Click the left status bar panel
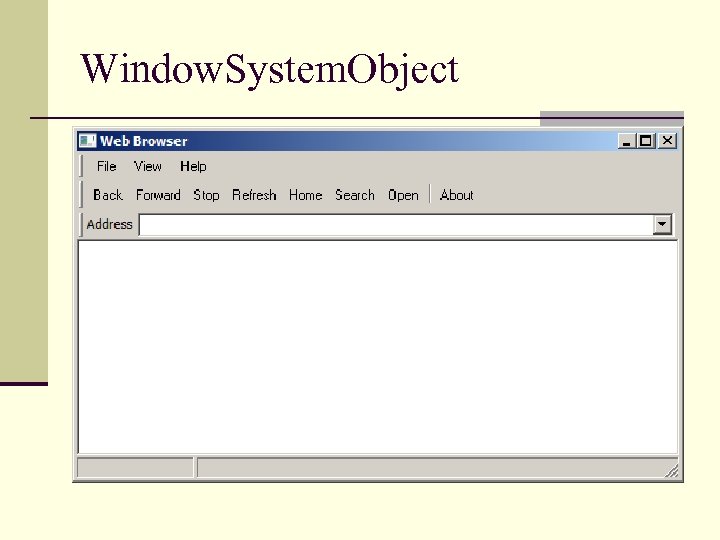Screen dimensions: 720x540 pos(135,468)
